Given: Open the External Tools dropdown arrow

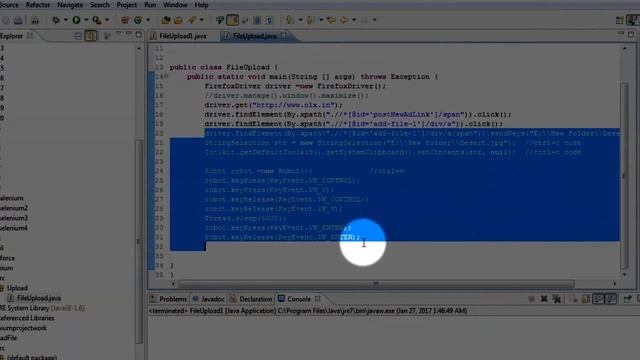Looking at the screenshot, I should click(x=107, y=20).
